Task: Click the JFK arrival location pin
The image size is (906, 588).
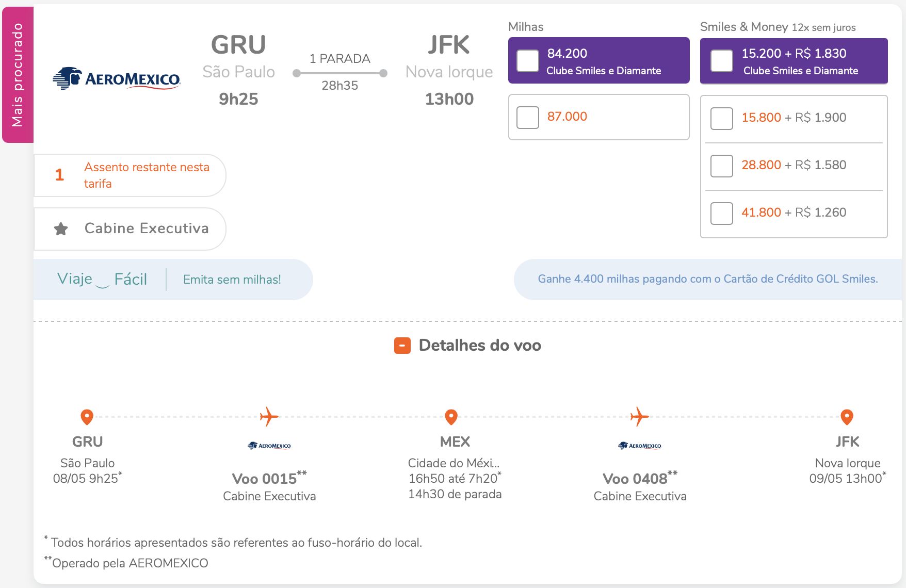Action: pos(847,417)
